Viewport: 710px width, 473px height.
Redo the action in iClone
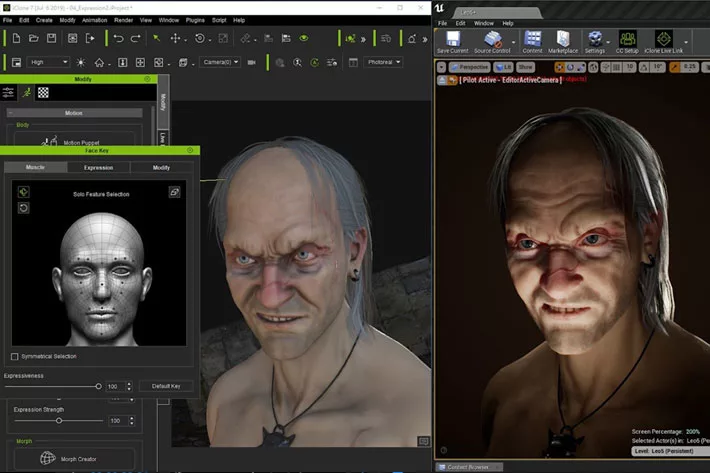tap(135, 38)
